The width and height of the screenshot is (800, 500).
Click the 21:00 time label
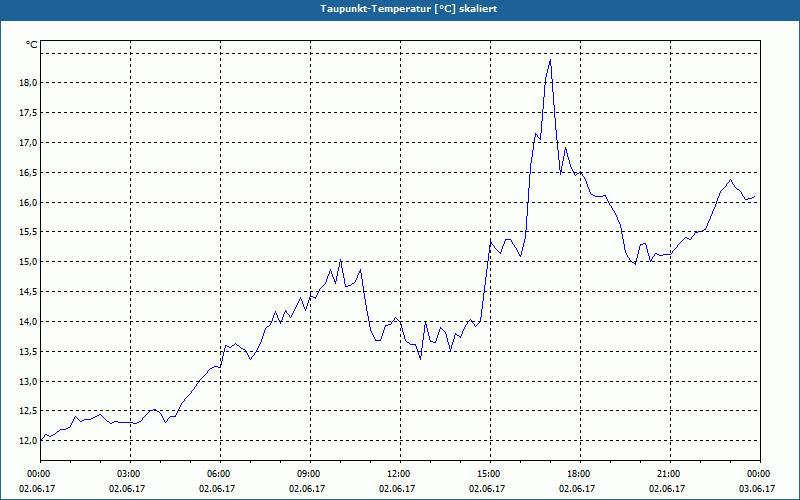(x=669, y=474)
